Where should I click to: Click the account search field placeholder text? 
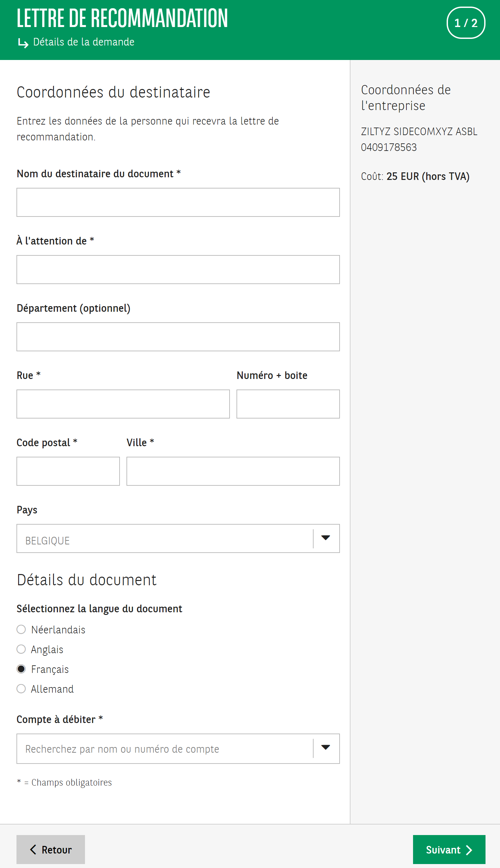pos(122,749)
